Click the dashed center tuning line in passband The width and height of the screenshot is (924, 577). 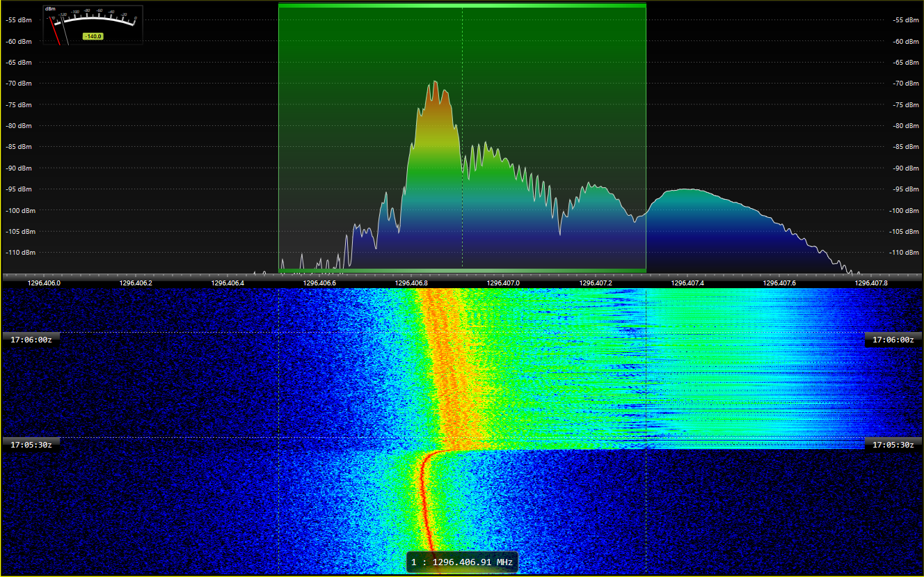click(x=462, y=209)
